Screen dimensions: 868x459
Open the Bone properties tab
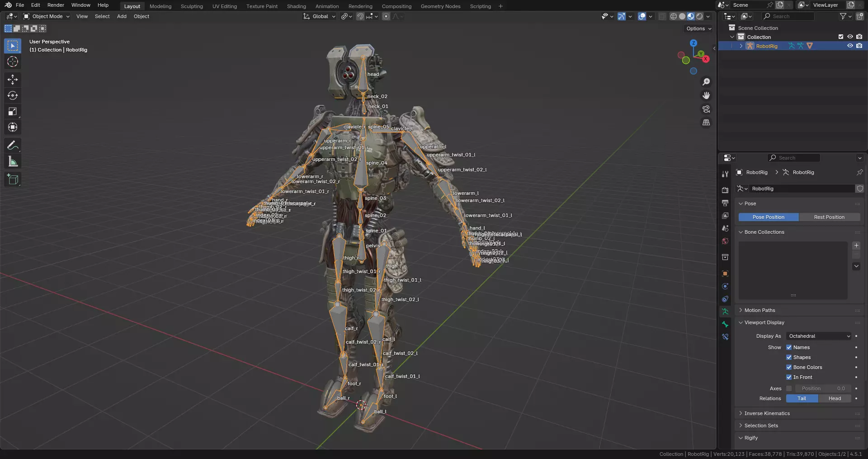[725, 324]
